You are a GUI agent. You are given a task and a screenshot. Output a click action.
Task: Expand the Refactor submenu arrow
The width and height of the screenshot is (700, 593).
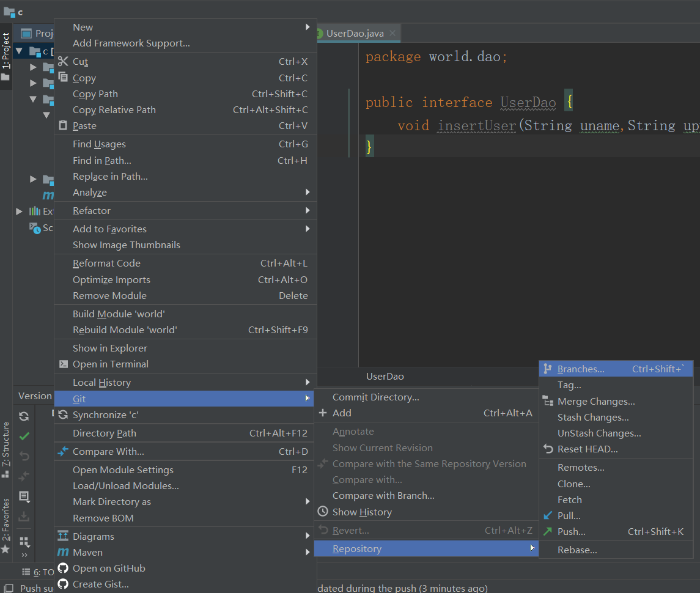coord(307,210)
